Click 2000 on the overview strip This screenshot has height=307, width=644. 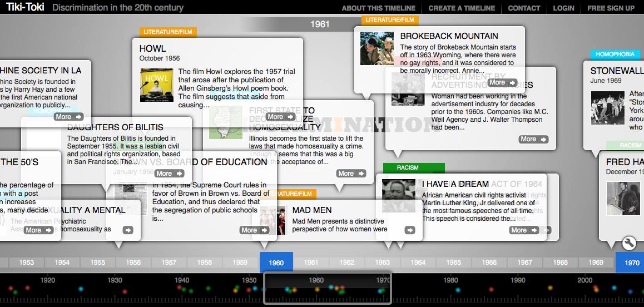tap(585, 280)
